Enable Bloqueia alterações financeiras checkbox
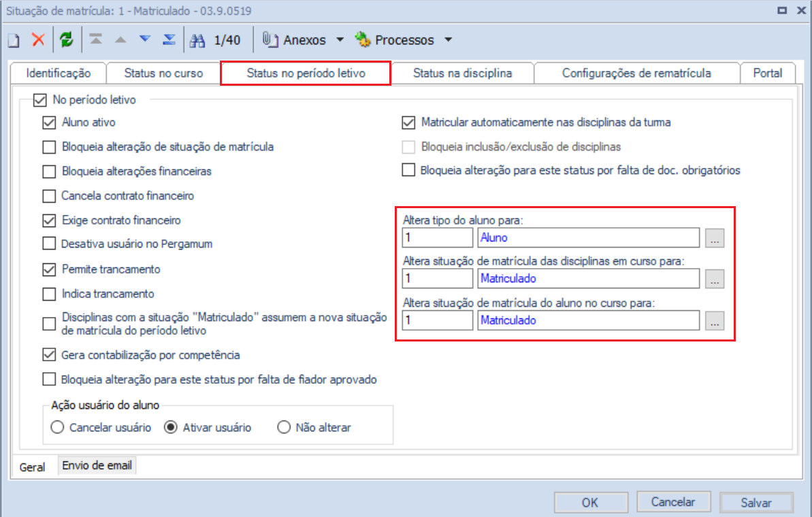 click(x=49, y=171)
